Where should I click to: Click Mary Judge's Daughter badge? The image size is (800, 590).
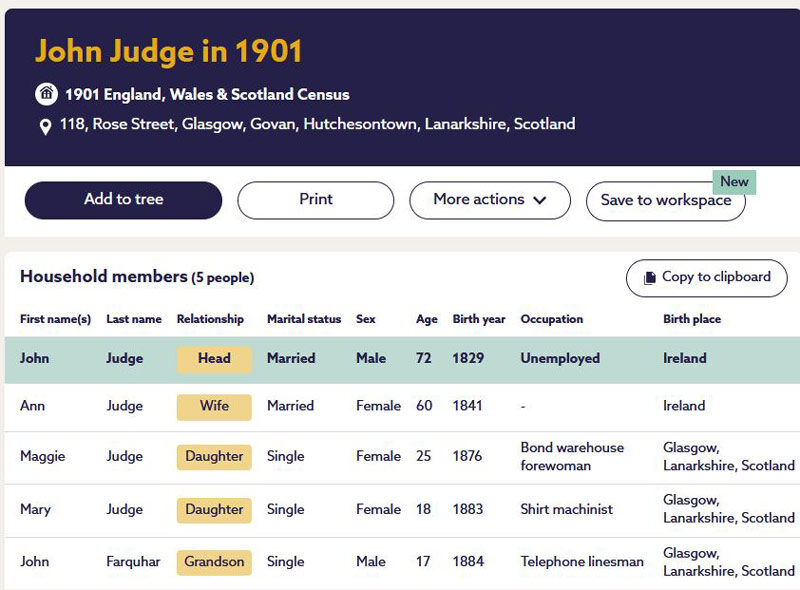[213, 510]
